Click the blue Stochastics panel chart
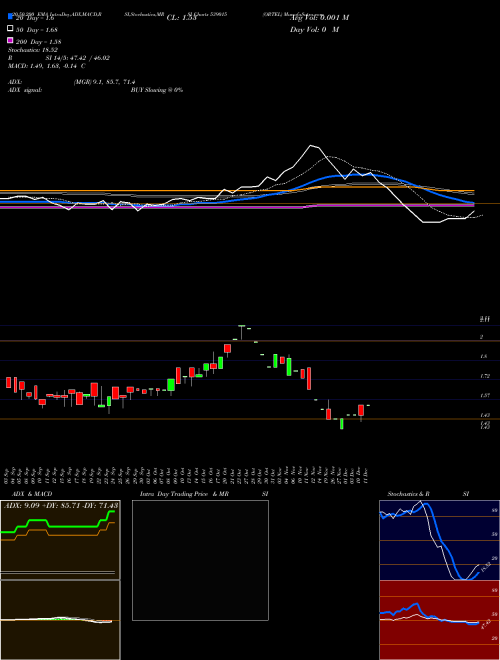Image resolution: width=500 pixels, height=660 pixels. point(439,540)
